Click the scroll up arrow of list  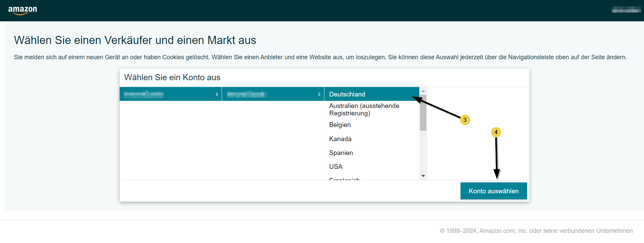[x=423, y=91]
